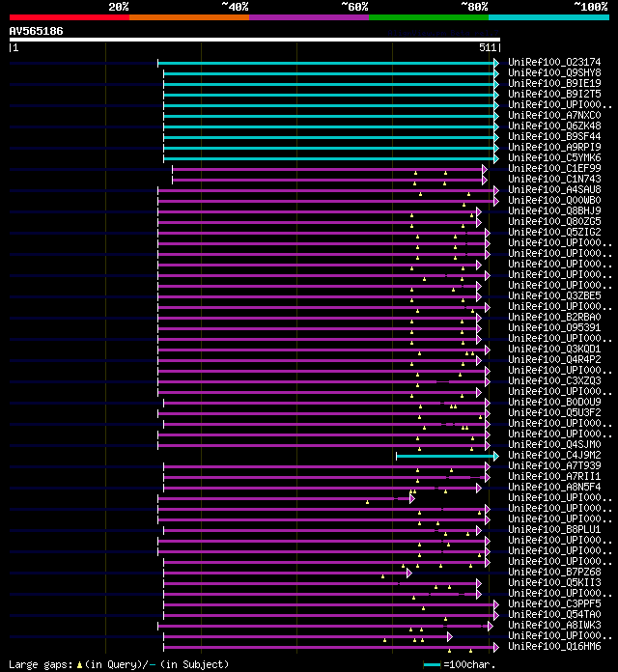Click the =100char. scale legend

(459, 664)
